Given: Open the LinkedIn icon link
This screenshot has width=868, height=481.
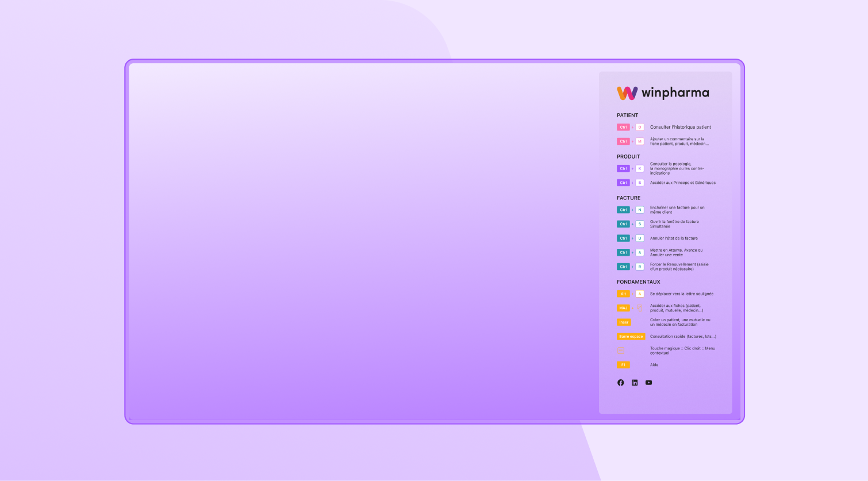Looking at the screenshot, I should pos(635,383).
